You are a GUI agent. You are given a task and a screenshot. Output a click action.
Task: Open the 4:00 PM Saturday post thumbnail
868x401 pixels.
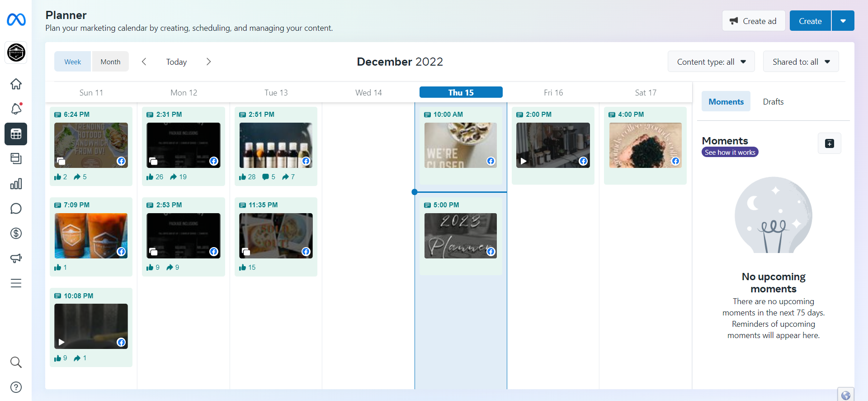(x=645, y=145)
